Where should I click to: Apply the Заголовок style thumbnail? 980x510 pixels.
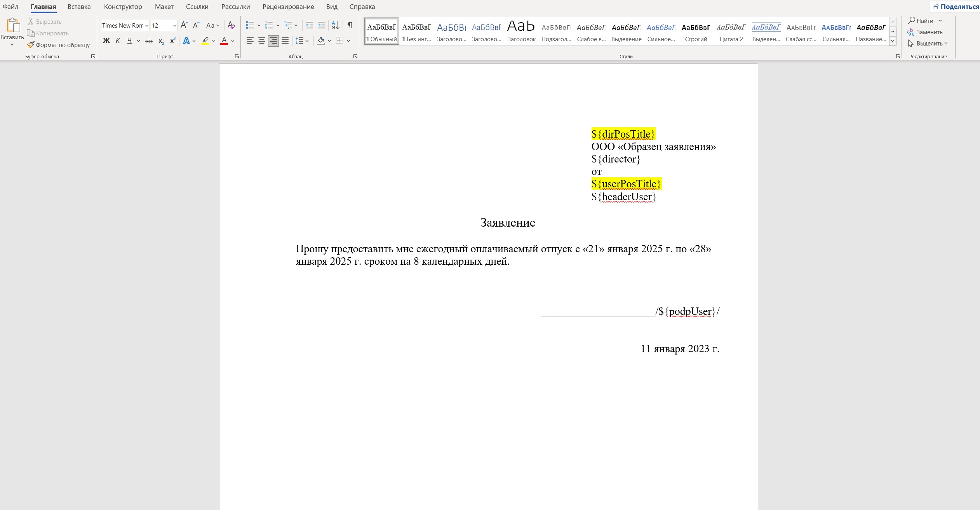click(521, 31)
